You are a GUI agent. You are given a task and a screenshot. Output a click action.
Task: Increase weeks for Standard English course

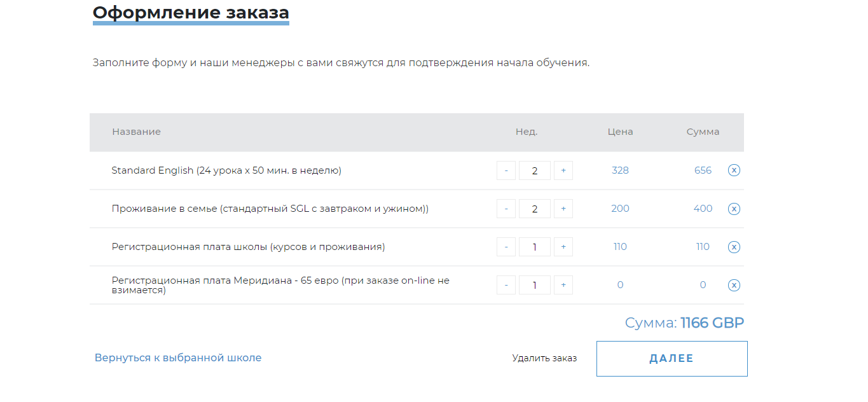point(563,170)
